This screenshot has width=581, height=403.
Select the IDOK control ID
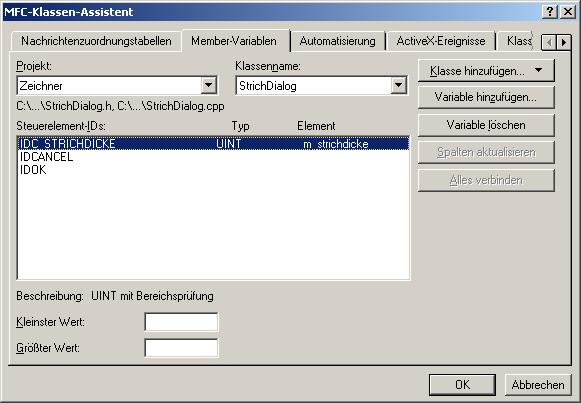point(33,170)
